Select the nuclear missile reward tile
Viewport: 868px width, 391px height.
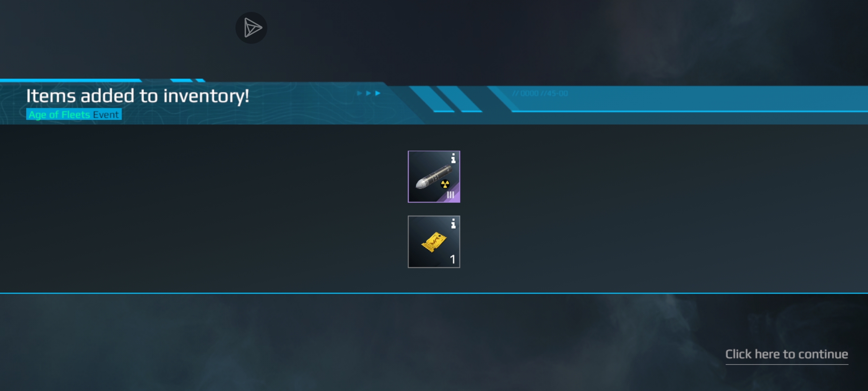[x=434, y=177]
